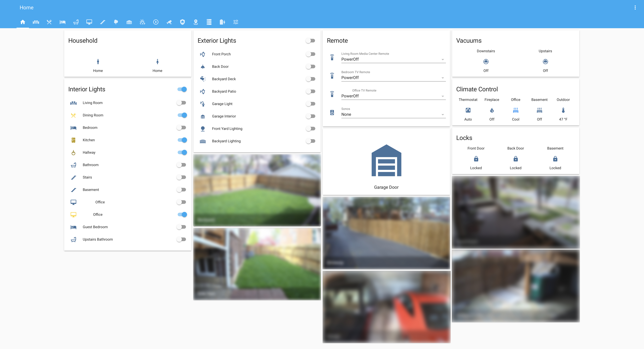Open the backyard grass camera image
Image resolution: width=644 pixels, height=349 pixels.
pyautogui.click(x=257, y=190)
